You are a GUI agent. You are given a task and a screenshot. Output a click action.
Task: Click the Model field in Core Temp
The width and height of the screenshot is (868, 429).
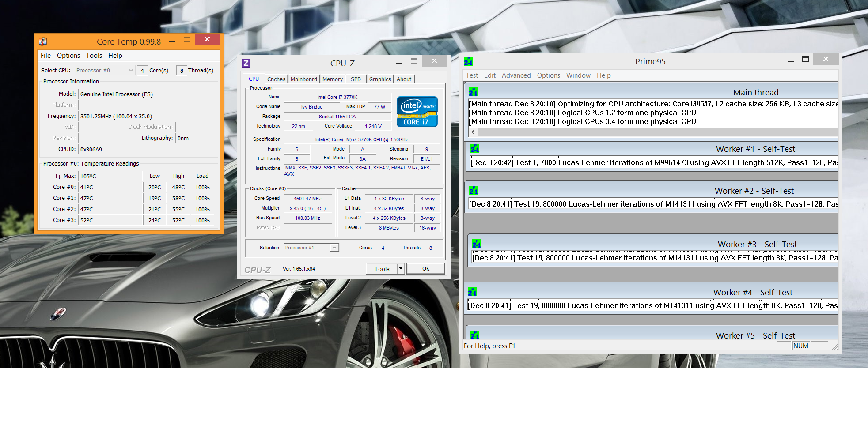(x=146, y=94)
